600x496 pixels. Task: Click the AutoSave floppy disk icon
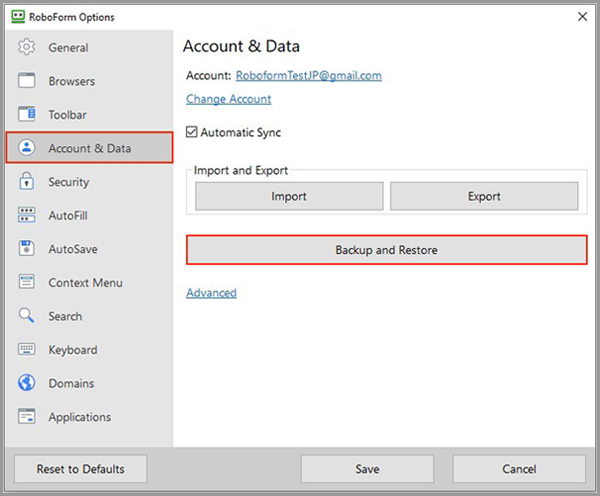pyautogui.click(x=26, y=248)
